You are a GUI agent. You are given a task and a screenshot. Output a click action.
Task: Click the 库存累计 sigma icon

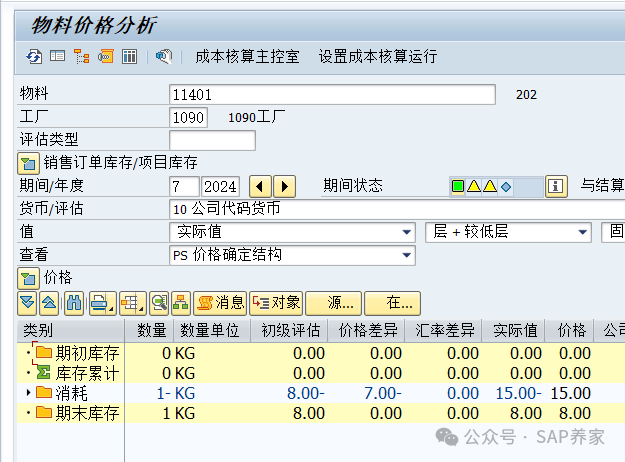point(43,372)
